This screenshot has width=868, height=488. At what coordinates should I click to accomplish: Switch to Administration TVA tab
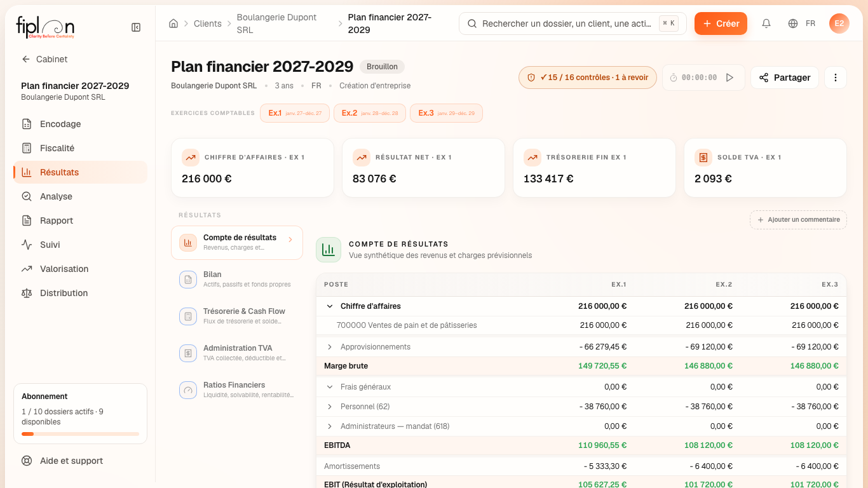(237, 353)
